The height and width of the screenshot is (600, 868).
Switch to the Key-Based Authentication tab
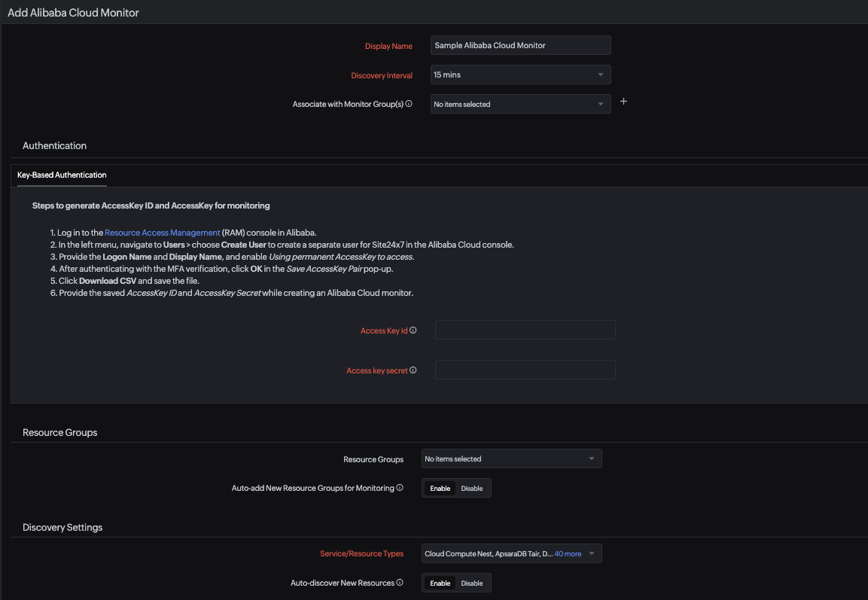(61, 175)
